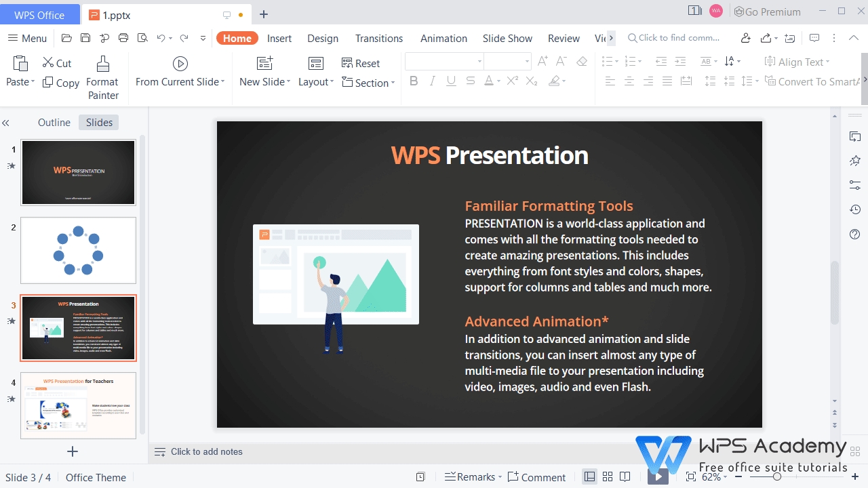Toggle bold formatting

[x=414, y=81]
